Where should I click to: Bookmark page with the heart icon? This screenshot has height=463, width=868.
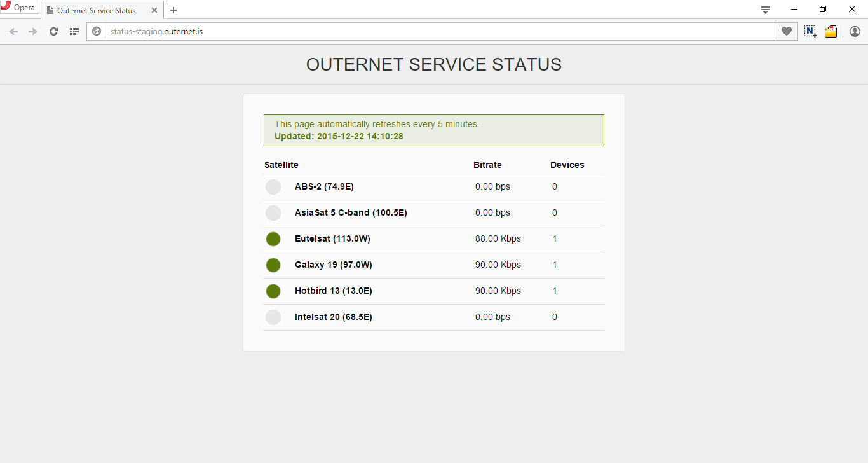(787, 31)
